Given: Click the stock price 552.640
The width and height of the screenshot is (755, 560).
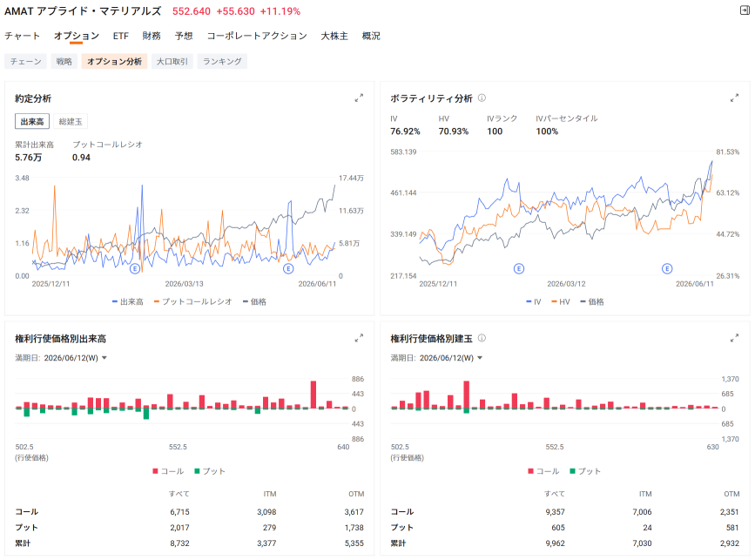Looking at the screenshot, I should click(x=192, y=11).
